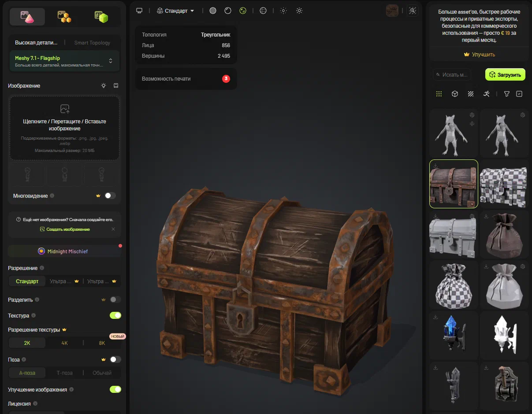Disable Улучшение изображения toggle
532x414 pixels.
coord(115,389)
